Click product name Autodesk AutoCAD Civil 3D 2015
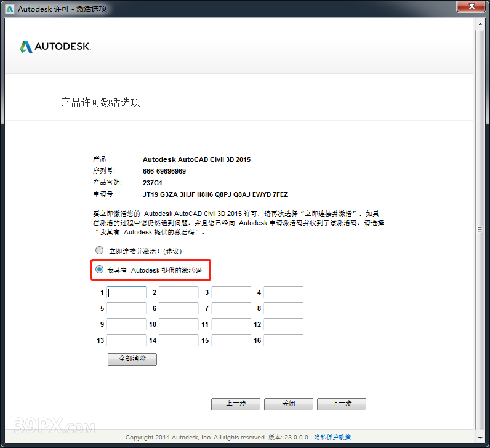 [x=196, y=159]
